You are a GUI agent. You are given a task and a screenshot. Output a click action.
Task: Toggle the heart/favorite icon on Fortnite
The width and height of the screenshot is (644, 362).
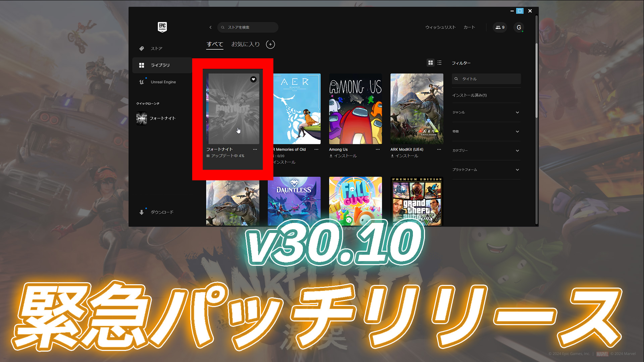[253, 79]
